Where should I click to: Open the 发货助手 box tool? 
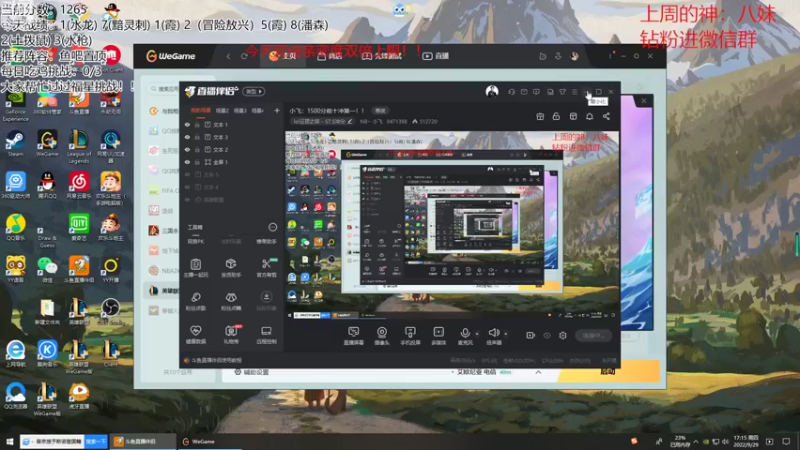coord(231,267)
